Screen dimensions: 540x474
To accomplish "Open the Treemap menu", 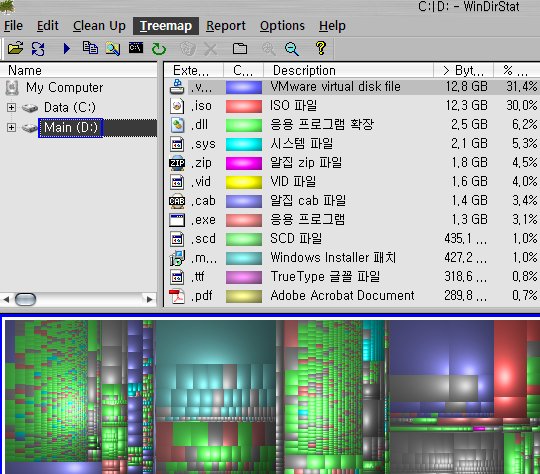I will point(166,26).
